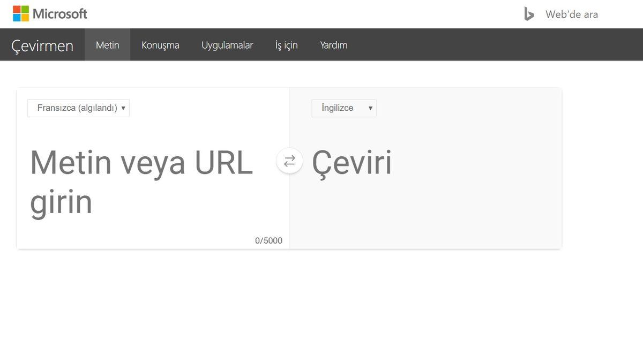Expand the source language selector arrow
Screen dimensions: 643x364
[x=123, y=108]
